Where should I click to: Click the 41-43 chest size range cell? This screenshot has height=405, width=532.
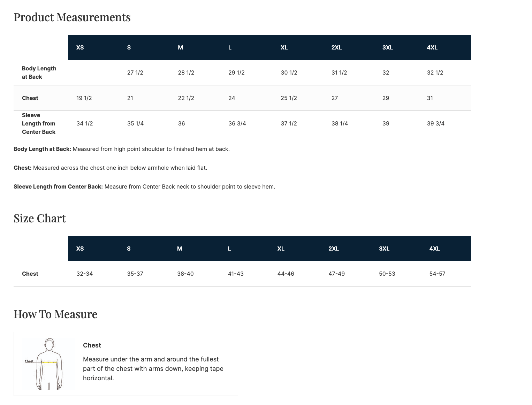pyautogui.click(x=236, y=274)
